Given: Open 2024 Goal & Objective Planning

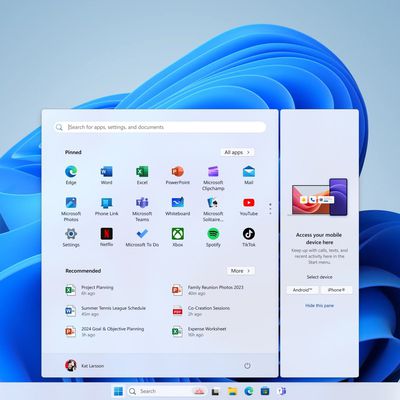Looking at the screenshot, I should (105, 331).
